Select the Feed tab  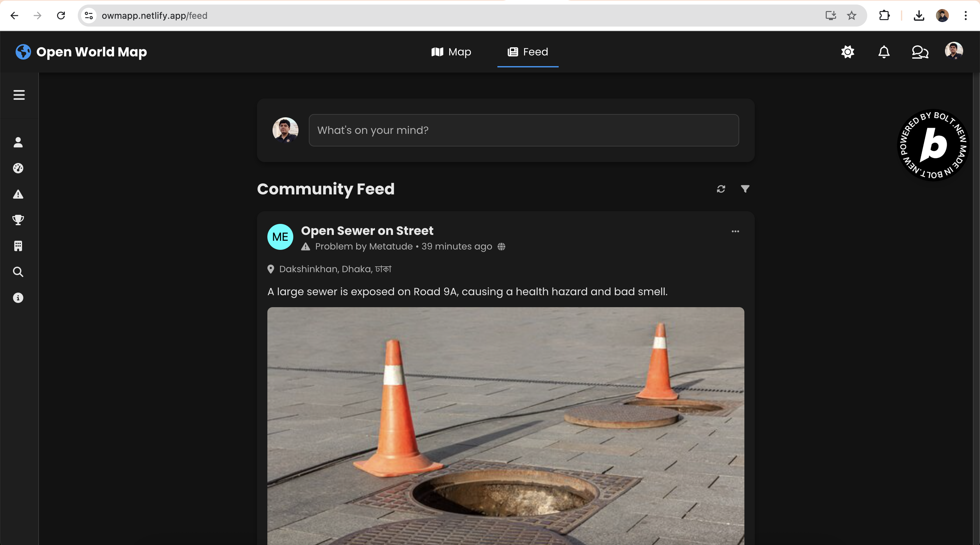528,52
